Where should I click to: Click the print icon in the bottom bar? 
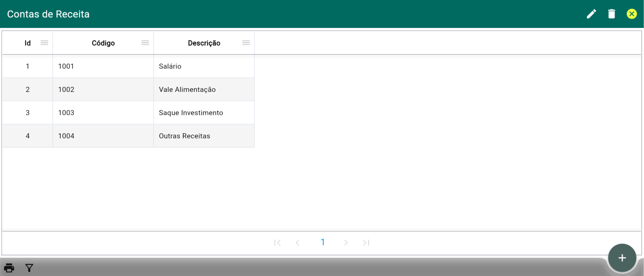9,268
